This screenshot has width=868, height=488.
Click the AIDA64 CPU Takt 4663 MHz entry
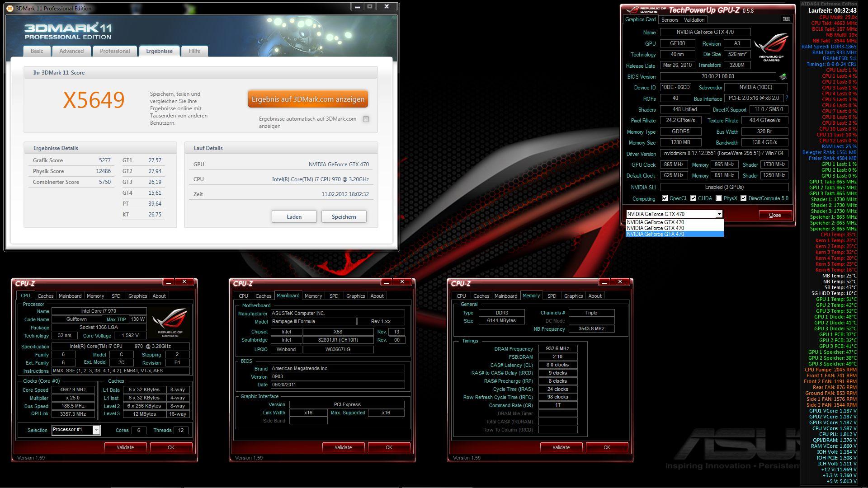pyautogui.click(x=834, y=23)
